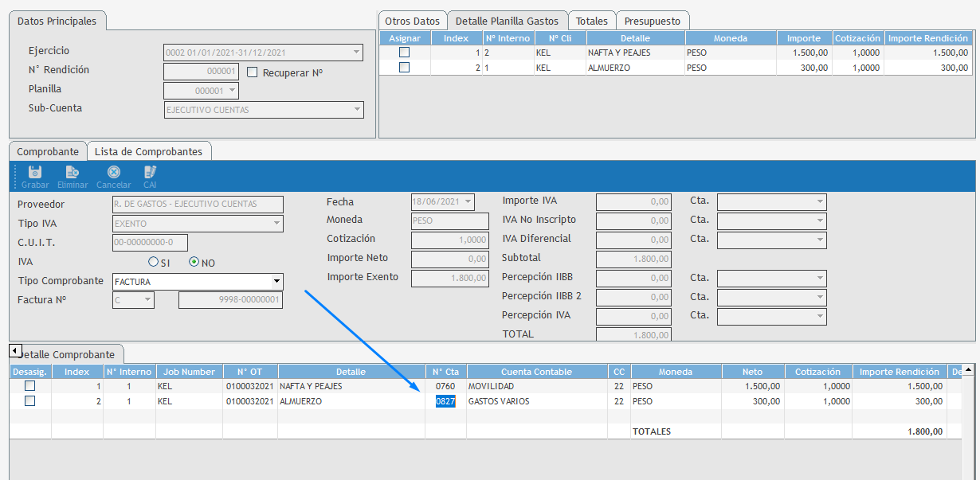This screenshot has height=480, width=980.
Task: Open the Otros Datos tab
Action: 412,21
